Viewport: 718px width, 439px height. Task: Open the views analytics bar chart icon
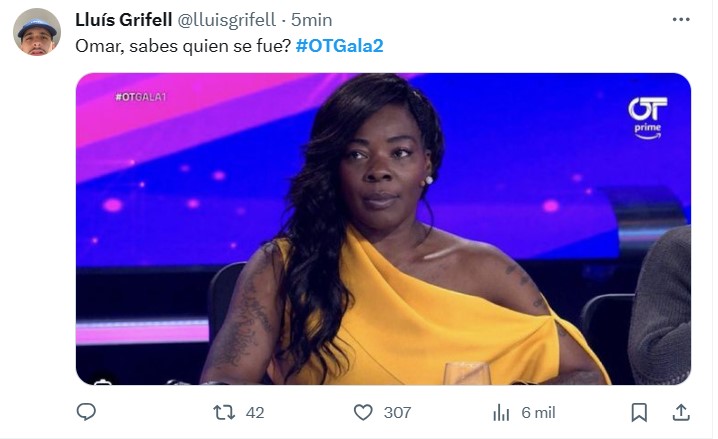coord(501,413)
